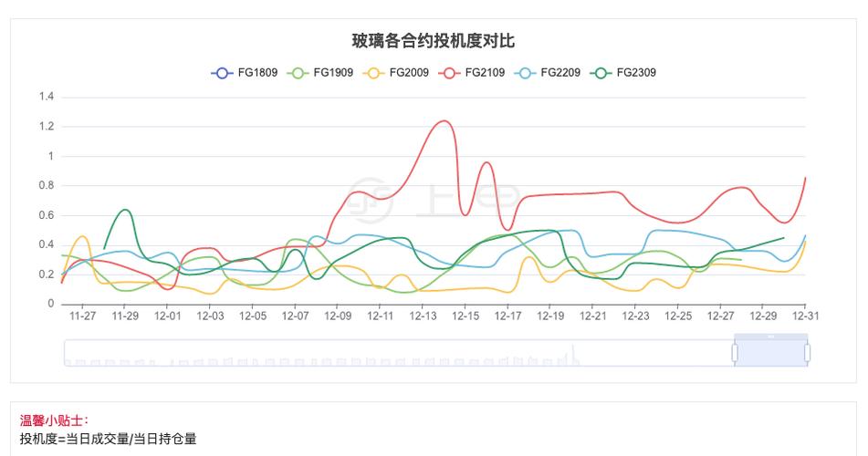Screen dimensions: 868x456
Task: Click the 1.4 value on the y-axis
Action: point(47,97)
